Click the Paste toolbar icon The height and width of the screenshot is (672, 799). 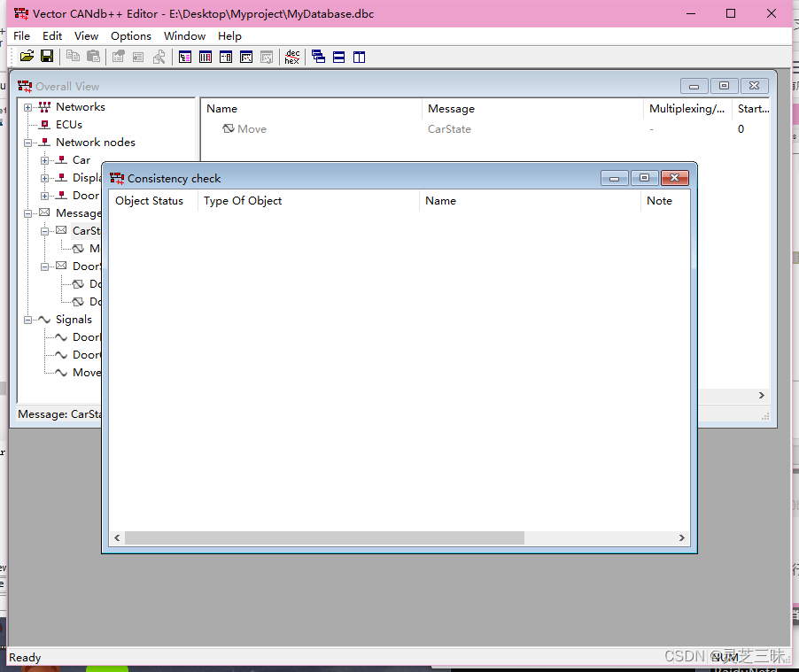(x=93, y=57)
